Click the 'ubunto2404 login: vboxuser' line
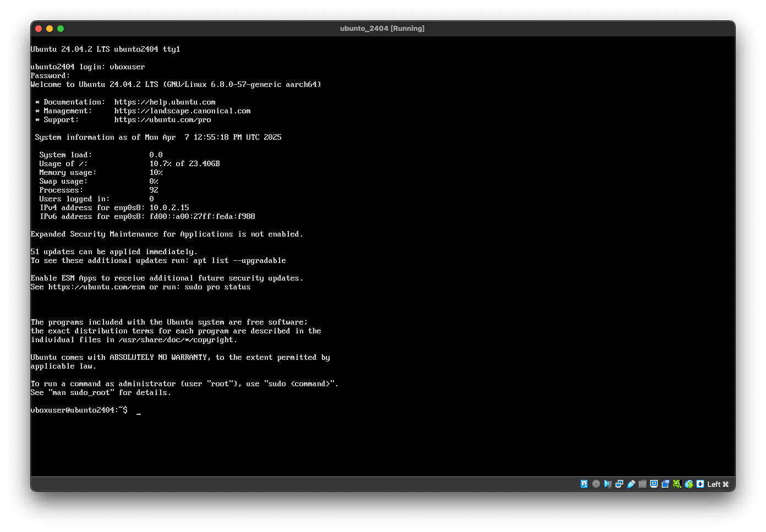Screen dimensions: 766x532 tap(88, 67)
